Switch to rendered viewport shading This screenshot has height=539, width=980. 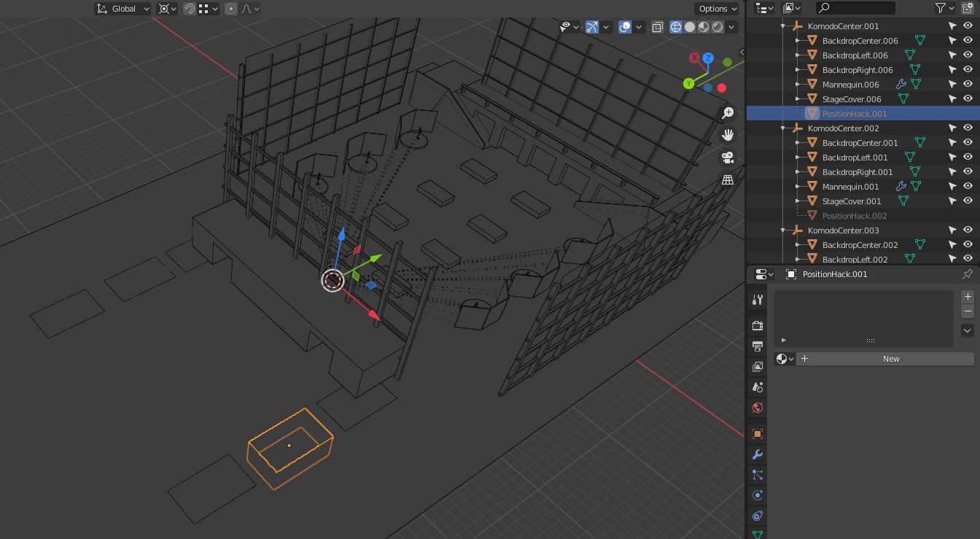tap(717, 27)
